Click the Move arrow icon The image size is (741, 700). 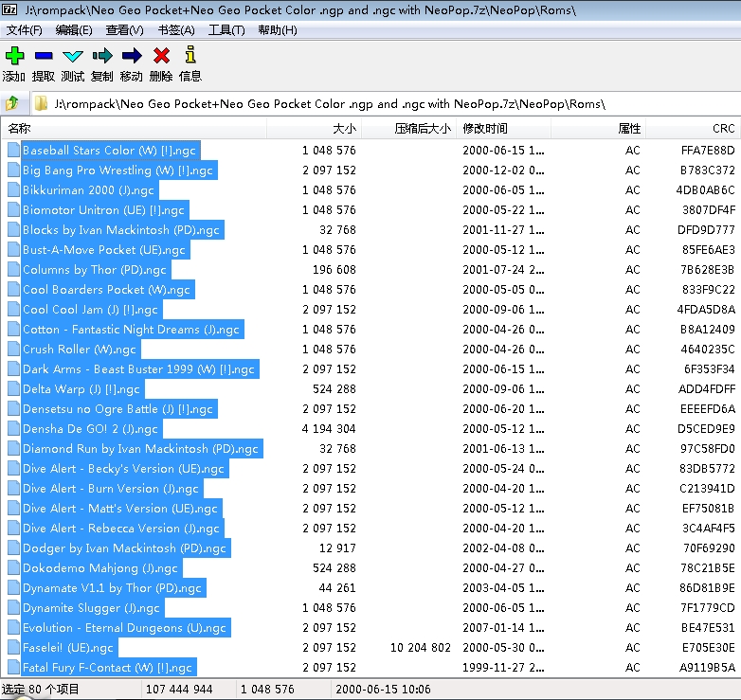point(132,56)
